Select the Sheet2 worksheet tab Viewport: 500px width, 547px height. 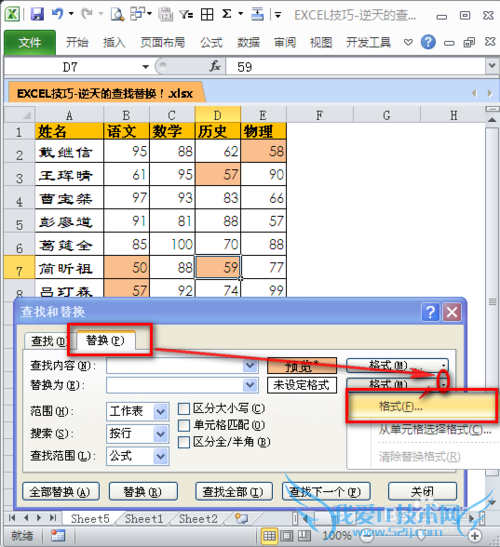pos(198,519)
